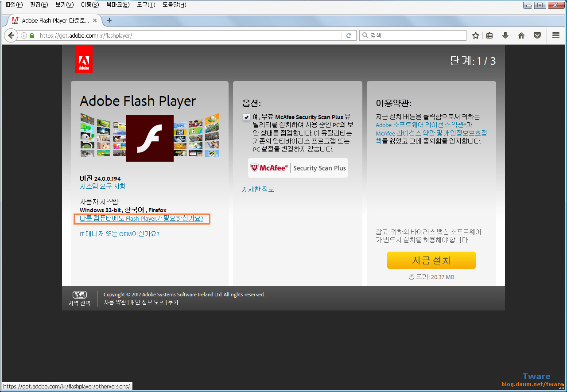Open a new tab with plus button

tap(109, 20)
